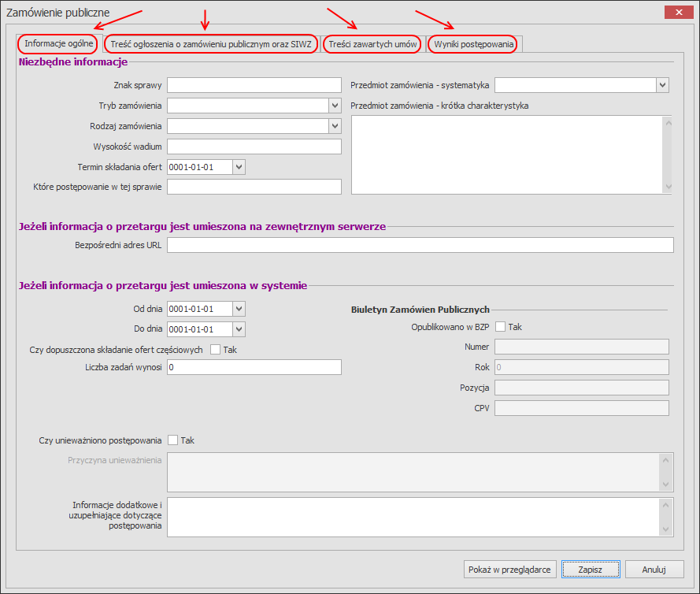Open the Treść ogłoszenia o zamówieniu publicznym oraz SIWZ tab

pos(211,44)
